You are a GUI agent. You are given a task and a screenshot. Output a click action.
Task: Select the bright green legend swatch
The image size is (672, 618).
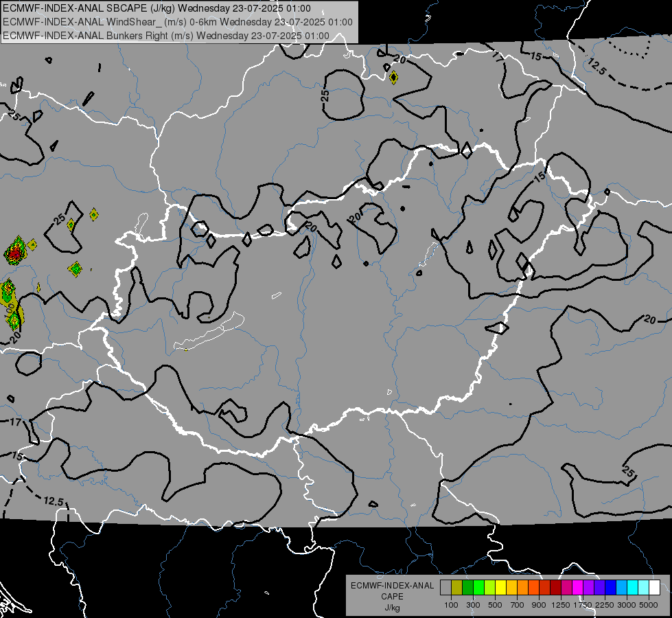click(x=478, y=588)
